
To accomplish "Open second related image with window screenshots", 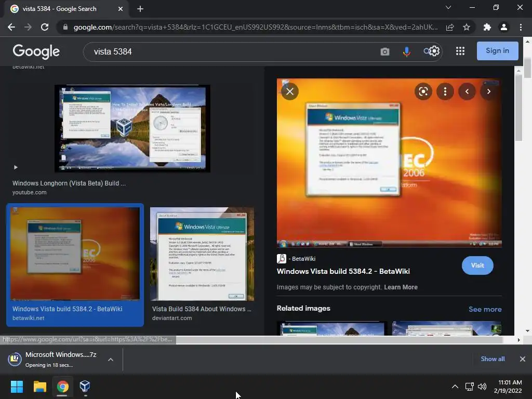I will (446, 328).
